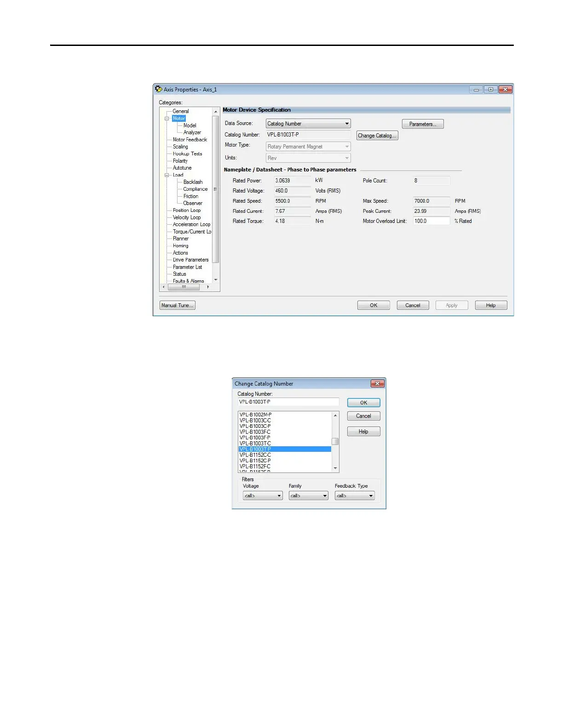Open Drive Parameters category
The width and height of the screenshot is (563, 728).
click(190, 260)
